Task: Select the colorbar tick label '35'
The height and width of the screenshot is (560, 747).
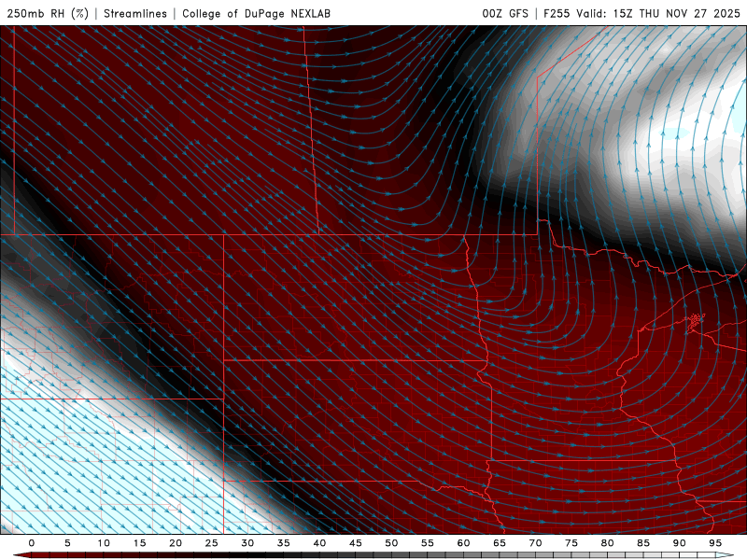Action: [284, 543]
